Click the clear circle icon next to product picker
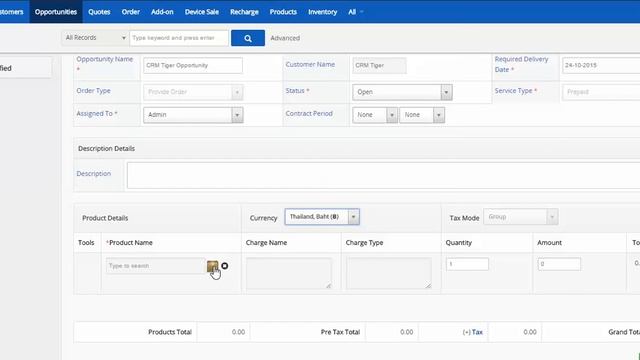This screenshot has width=640, height=360. [x=224, y=266]
